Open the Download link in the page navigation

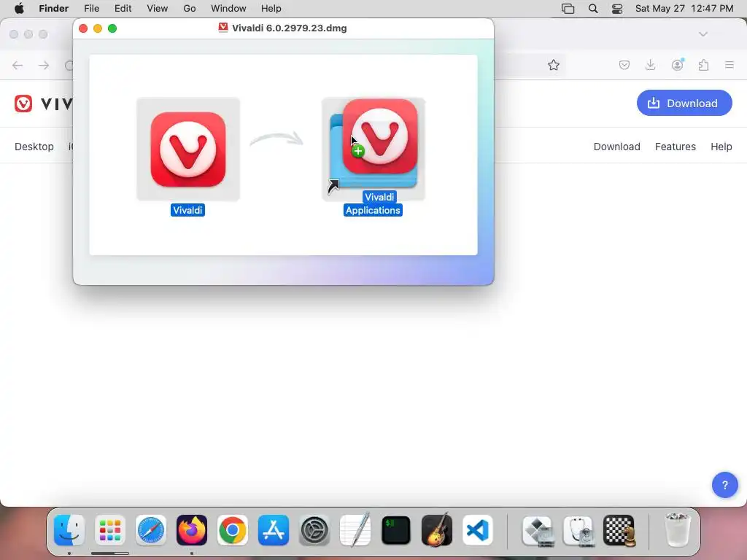(x=616, y=147)
